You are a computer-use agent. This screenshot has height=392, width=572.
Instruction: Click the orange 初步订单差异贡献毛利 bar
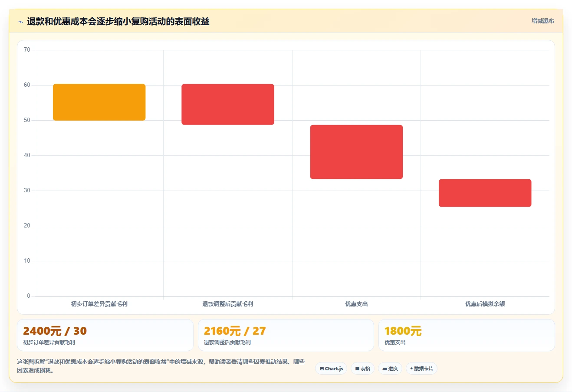(x=99, y=102)
